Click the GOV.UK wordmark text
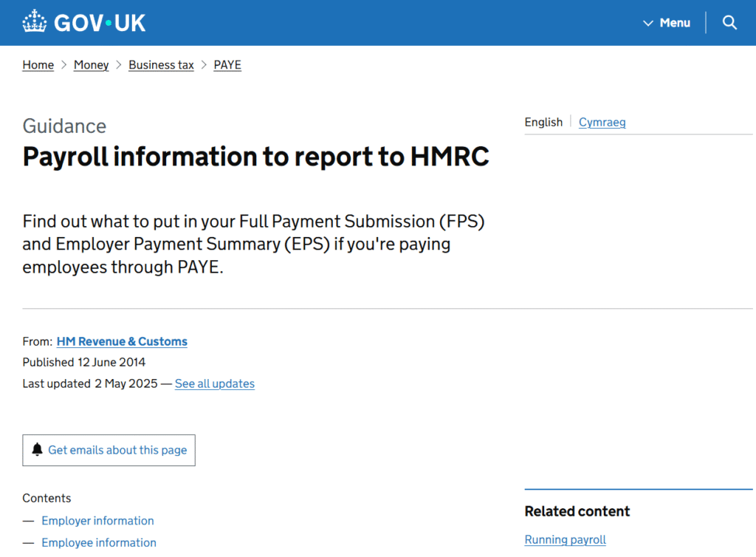Screen dimensions: 756x557 100,23
